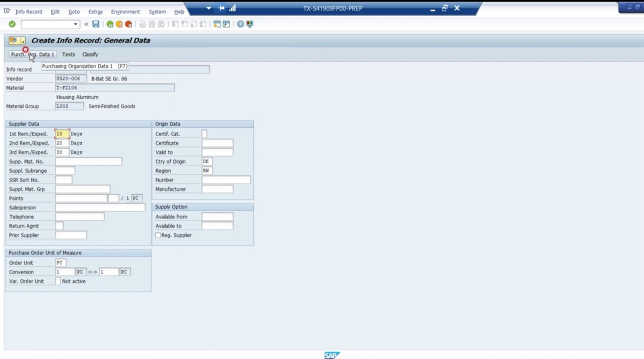644x359 pixels.
Task: Click the Classify button
Action: coord(90,54)
